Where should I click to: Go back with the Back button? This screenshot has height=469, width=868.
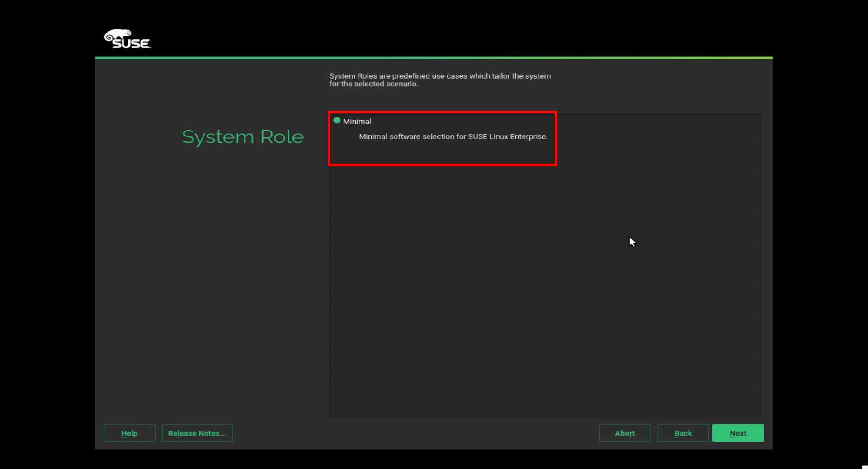click(683, 433)
